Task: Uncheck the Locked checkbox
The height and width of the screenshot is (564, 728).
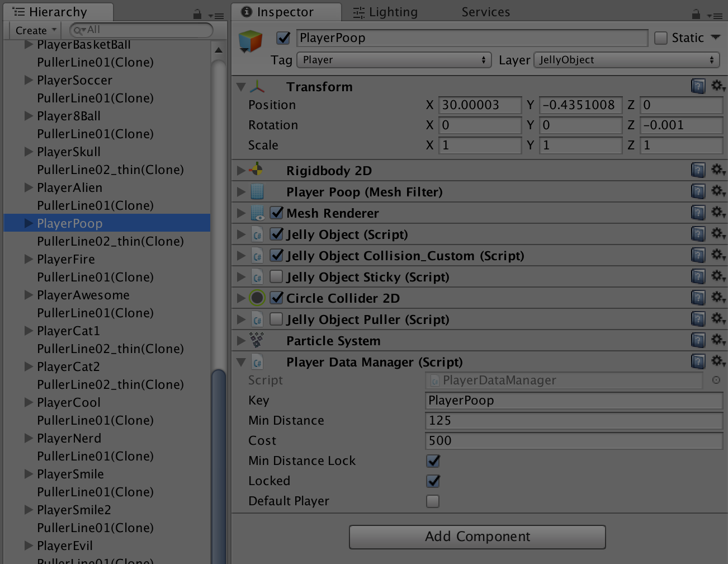Action: click(433, 481)
